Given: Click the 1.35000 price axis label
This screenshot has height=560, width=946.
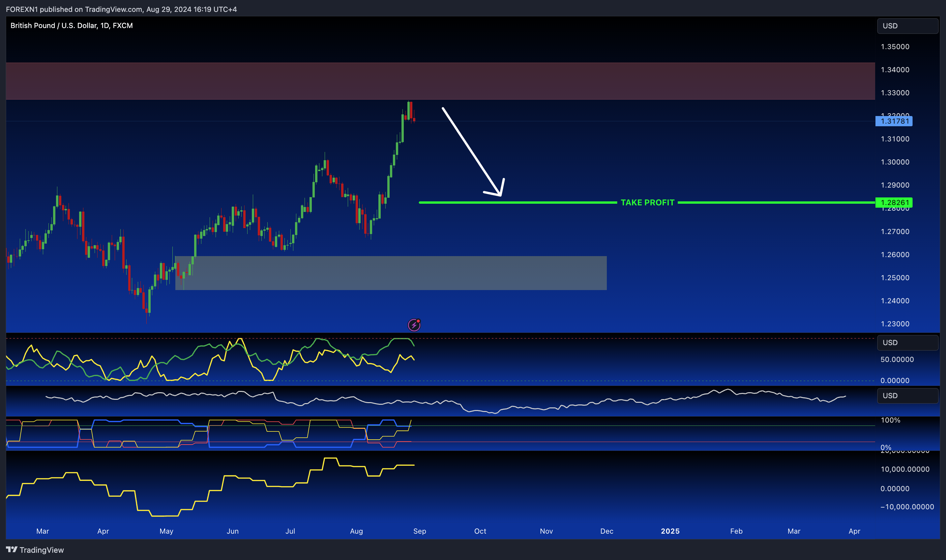Looking at the screenshot, I should click(895, 47).
